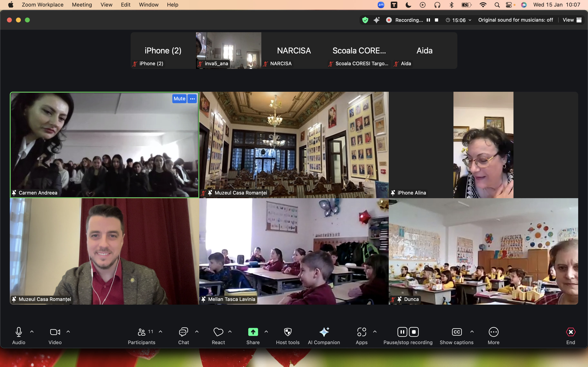
Task: Expand audio options arrow beside Audio
Action: 32,332
